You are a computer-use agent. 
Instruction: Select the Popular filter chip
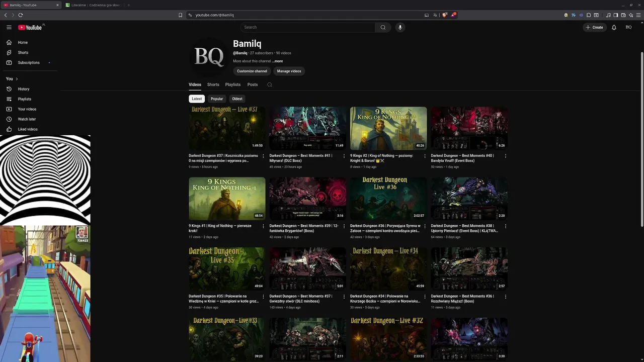tap(217, 99)
